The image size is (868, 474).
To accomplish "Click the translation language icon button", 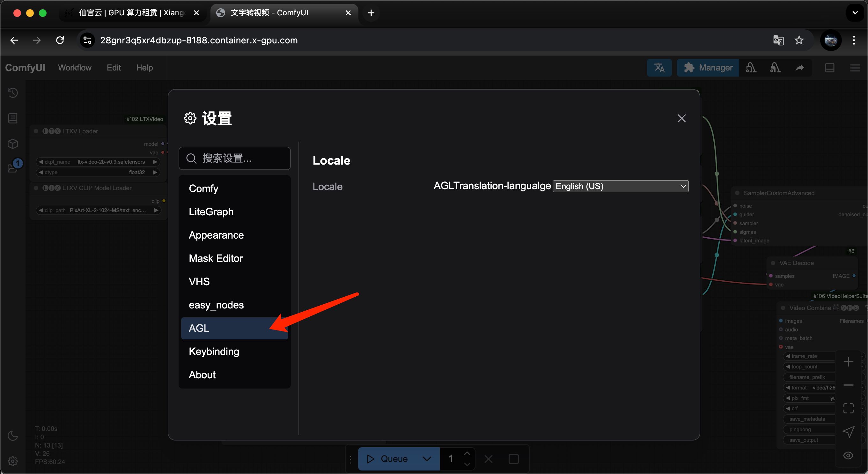I will click(x=659, y=68).
